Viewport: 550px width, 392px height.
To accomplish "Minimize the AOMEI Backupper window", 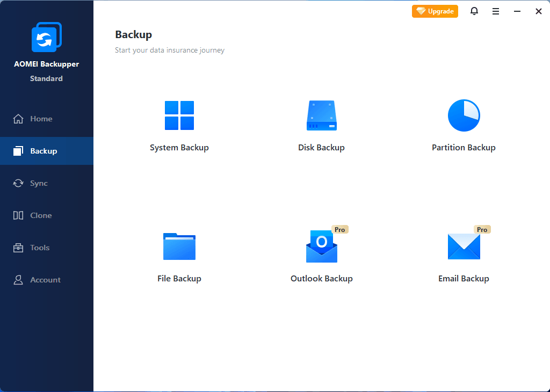I will (x=517, y=11).
